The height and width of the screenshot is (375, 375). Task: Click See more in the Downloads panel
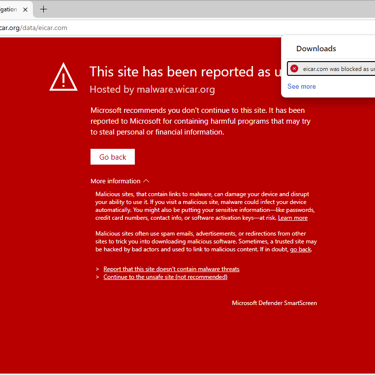pyautogui.click(x=302, y=87)
